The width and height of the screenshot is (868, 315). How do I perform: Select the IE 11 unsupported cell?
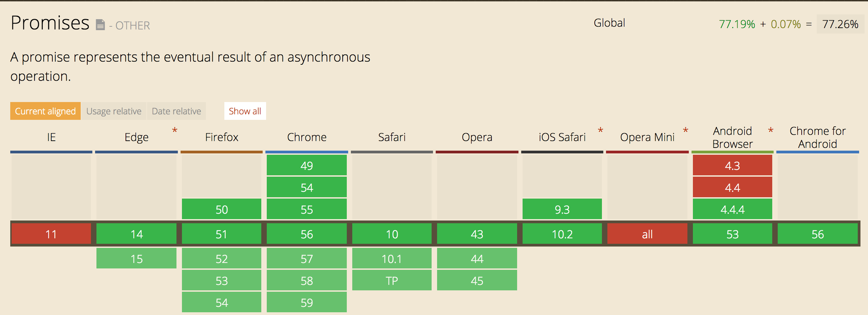click(51, 234)
